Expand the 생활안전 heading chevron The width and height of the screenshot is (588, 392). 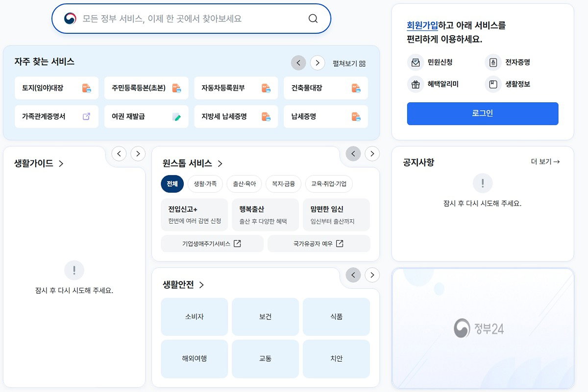[x=201, y=285]
